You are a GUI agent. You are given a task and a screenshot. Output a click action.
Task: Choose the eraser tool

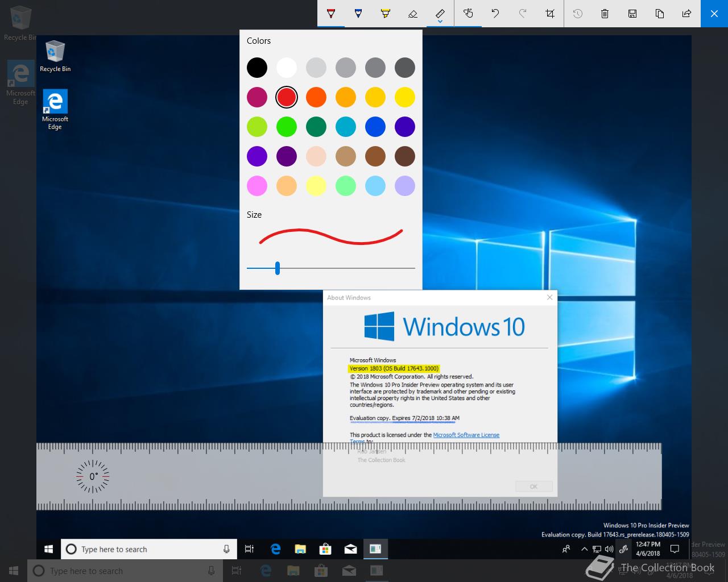tap(413, 14)
